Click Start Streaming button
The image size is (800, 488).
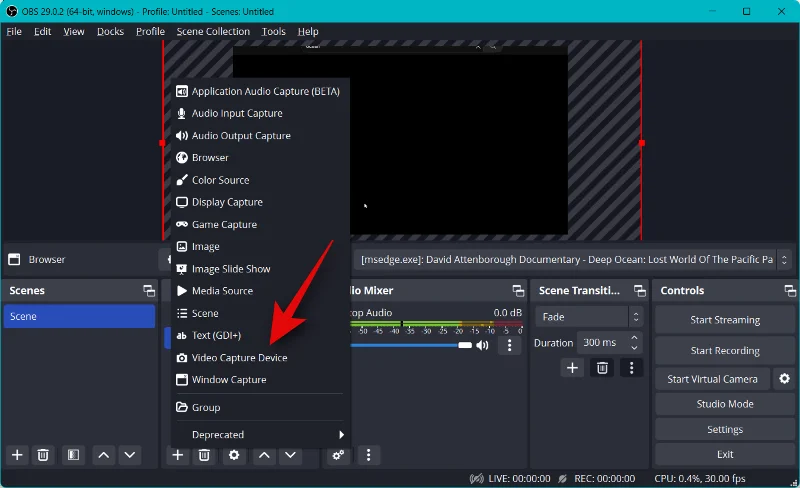[x=725, y=320]
